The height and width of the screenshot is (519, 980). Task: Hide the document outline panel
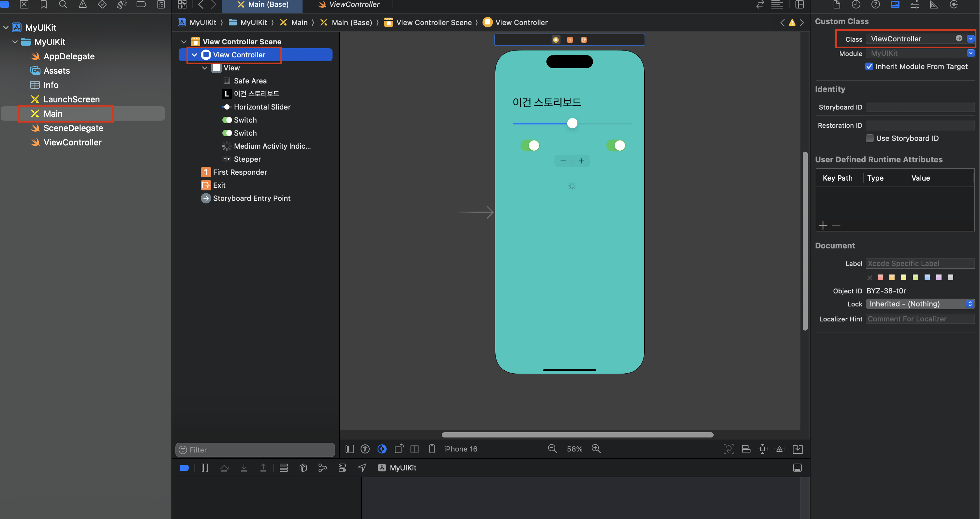(x=349, y=449)
